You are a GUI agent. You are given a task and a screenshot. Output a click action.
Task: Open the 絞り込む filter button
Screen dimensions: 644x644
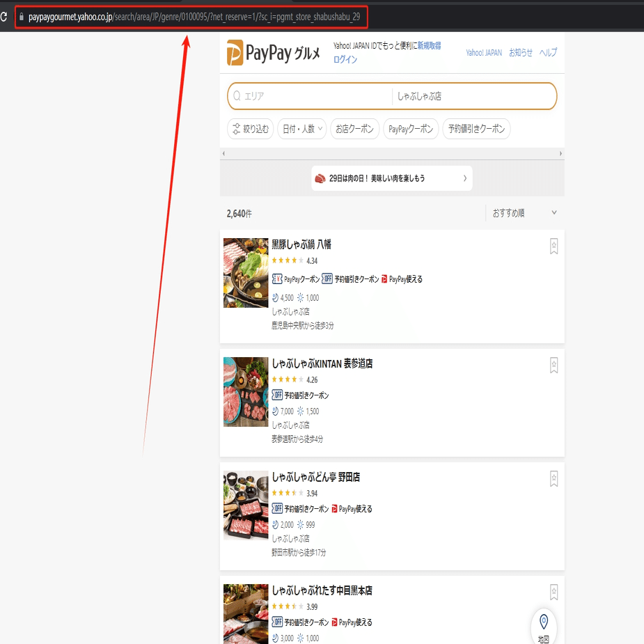pos(250,129)
